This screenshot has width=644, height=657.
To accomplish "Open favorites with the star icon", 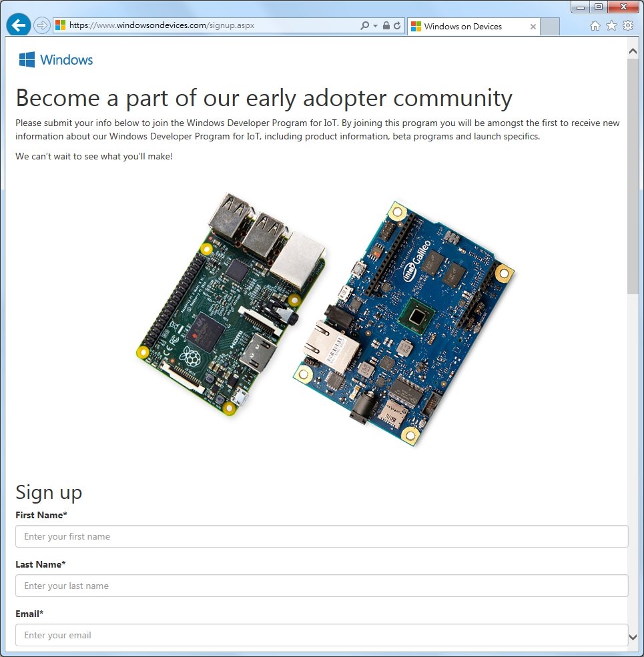I will [x=612, y=26].
